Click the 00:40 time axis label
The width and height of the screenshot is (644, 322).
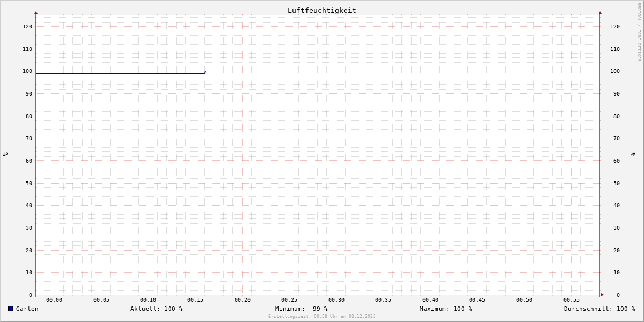(430, 300)
